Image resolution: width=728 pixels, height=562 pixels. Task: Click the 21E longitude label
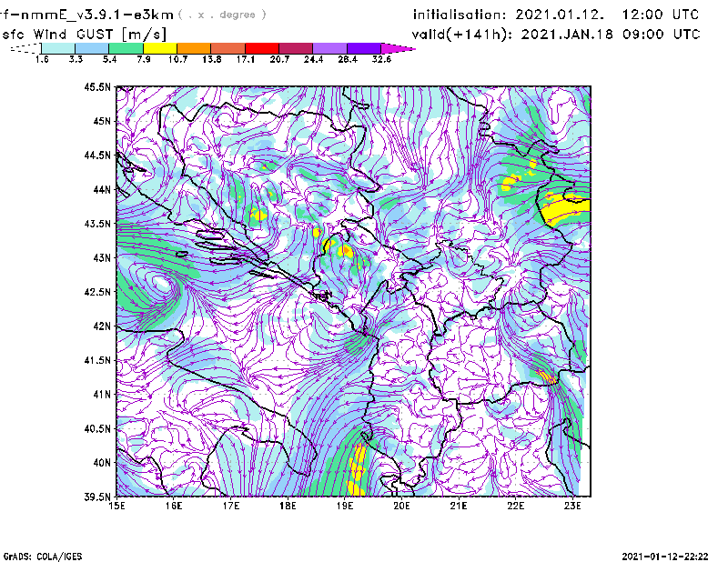coord(459,506)
